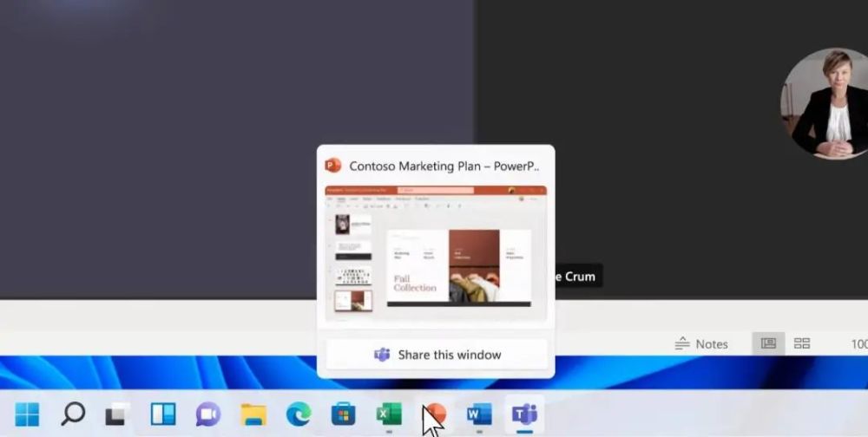
Task: Launch Microsoft Edge browser
Action: (x=299, y=414)
